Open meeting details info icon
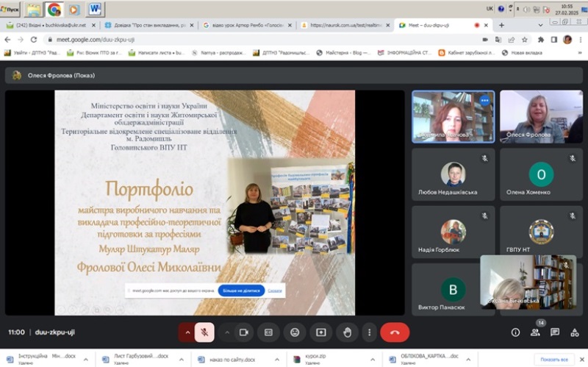 pos(515,332)
